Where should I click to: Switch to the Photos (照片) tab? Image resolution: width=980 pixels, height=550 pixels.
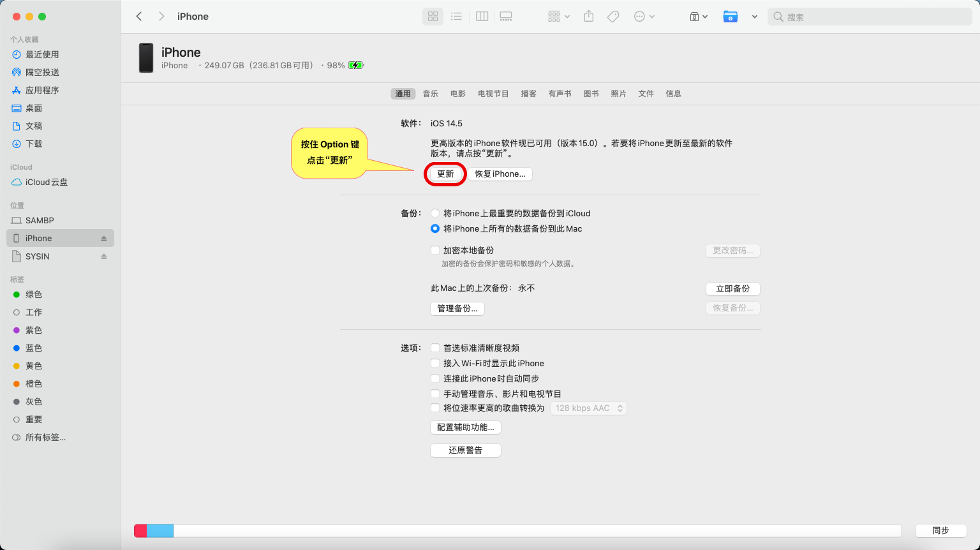point(619,94)
